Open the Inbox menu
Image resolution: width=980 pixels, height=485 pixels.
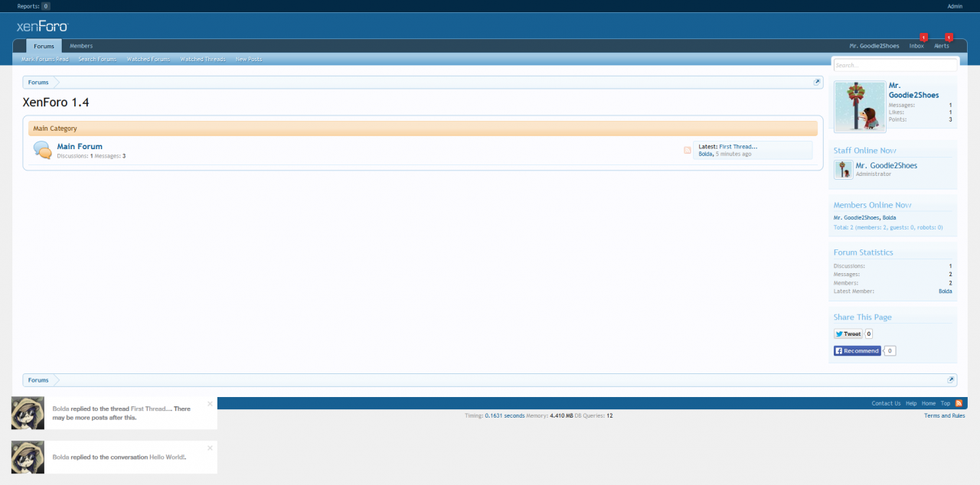tap(916, 46)
